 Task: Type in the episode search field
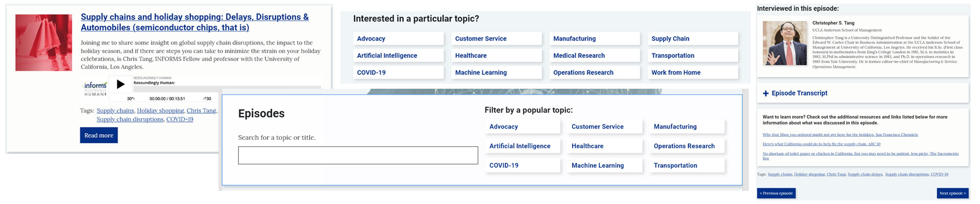[358, 156]
